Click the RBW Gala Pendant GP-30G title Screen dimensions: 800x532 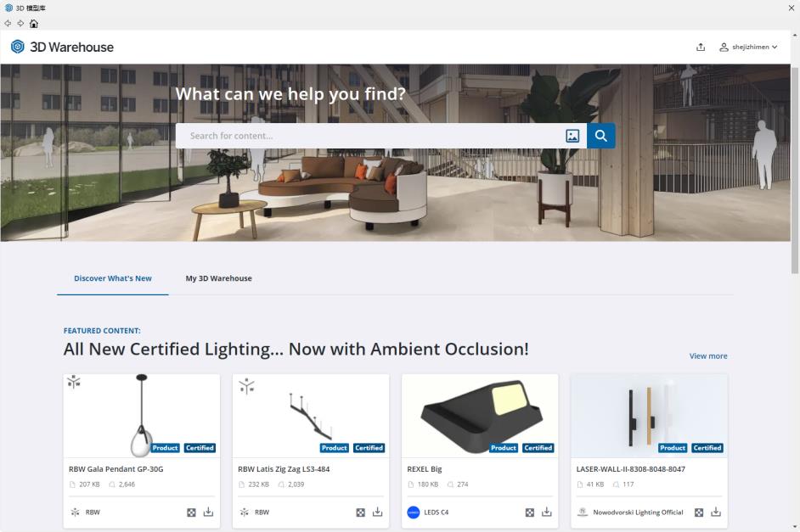point(115,469)
